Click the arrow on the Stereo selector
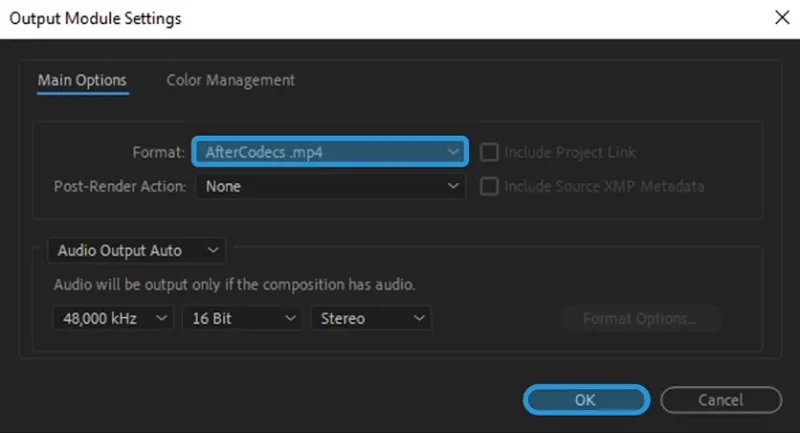 point(419,318)
